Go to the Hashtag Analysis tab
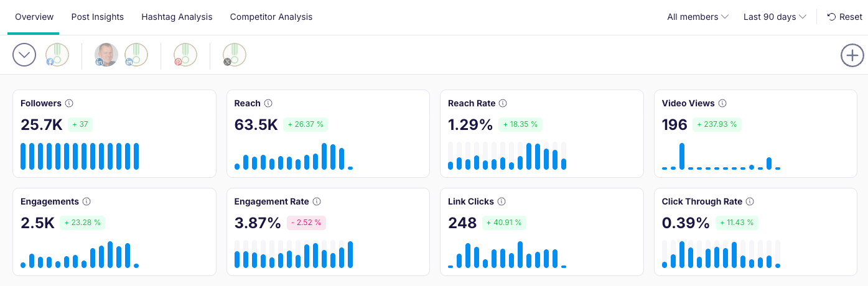This screenshot has width=868, height=286. point(177,17)
